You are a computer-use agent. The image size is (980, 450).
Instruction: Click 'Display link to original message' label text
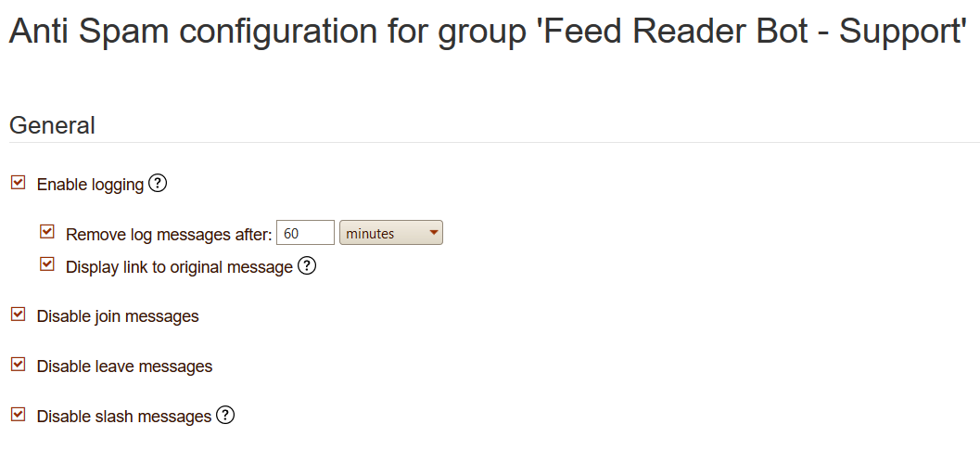tap(179, 267)
